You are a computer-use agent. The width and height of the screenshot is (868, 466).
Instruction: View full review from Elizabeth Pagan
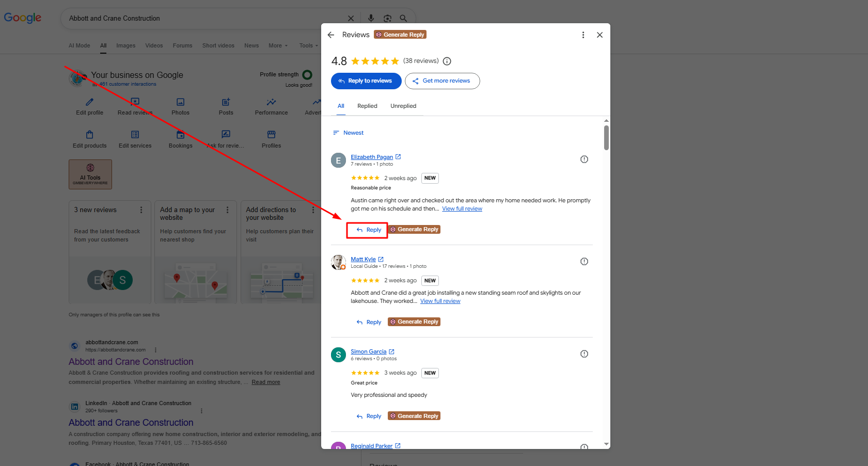[x=462, y=209]
